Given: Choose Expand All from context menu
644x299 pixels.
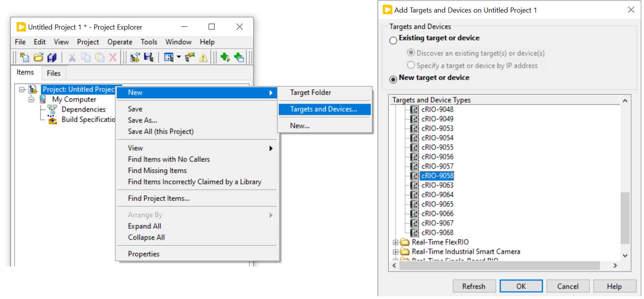Looking at the screenshot, I should (197, 226).
